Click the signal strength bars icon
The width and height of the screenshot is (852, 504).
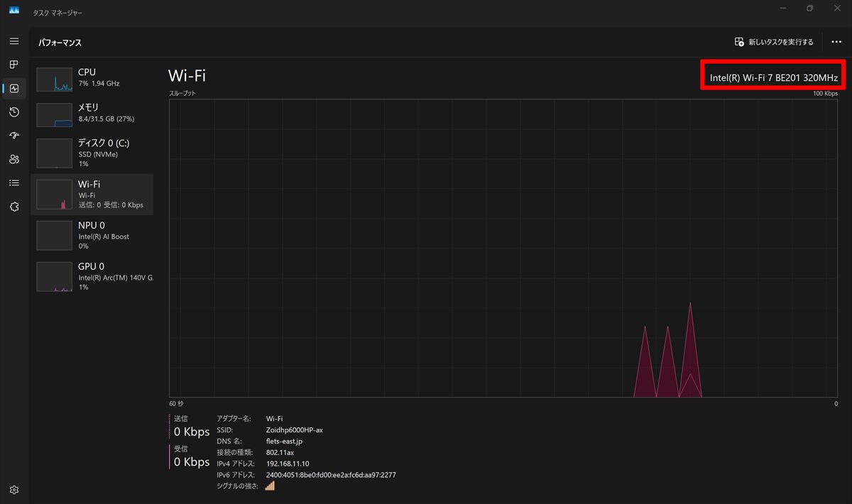270,486
